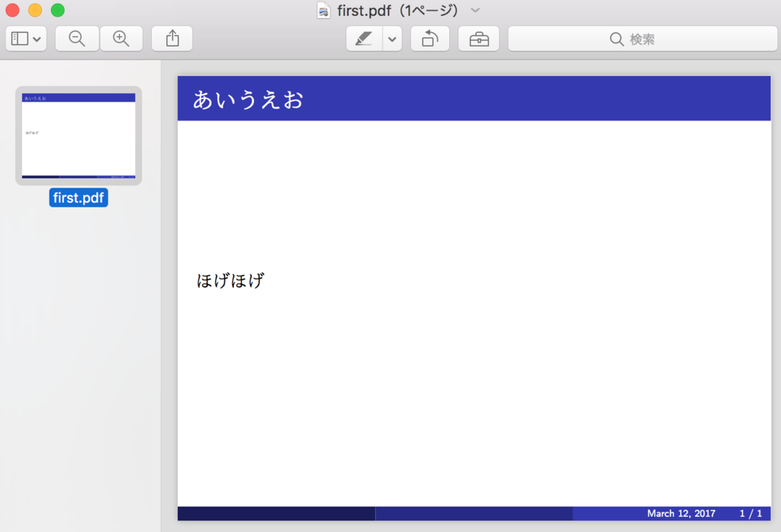This screenshot has height=532, width=781.
Task: Show the markup toolbox toolbar
Action: pyautogui.click(x=479, y=38)
